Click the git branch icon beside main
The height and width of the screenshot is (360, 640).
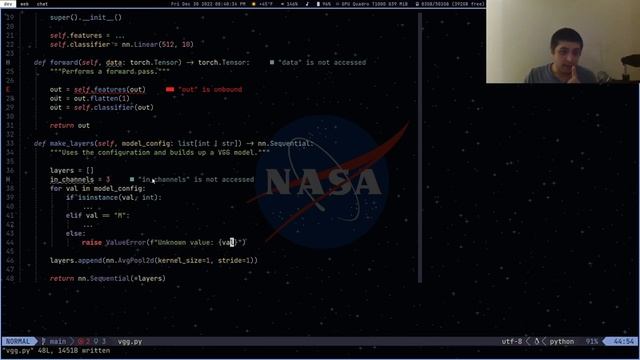pos(44,341)
